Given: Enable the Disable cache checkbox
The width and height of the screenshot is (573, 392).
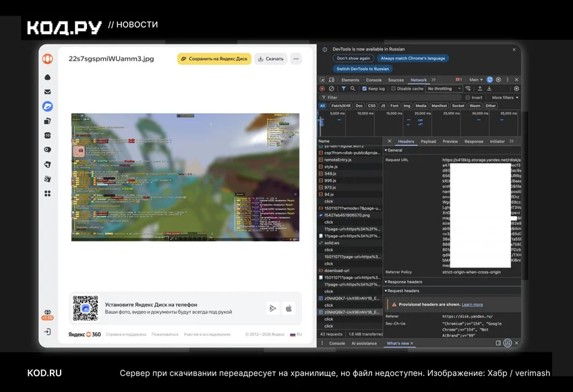Looking at the screenshot, I should click(x=393, y=88).
